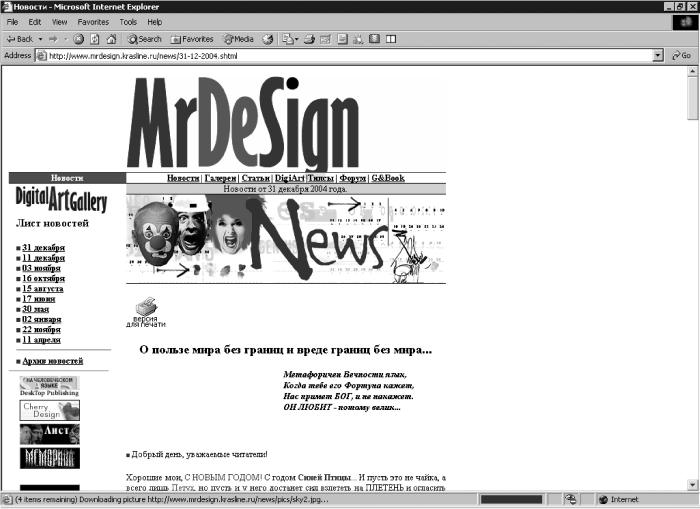Open the DigiArt navigation link
This screenshot has height=509, width=700.
289,178
